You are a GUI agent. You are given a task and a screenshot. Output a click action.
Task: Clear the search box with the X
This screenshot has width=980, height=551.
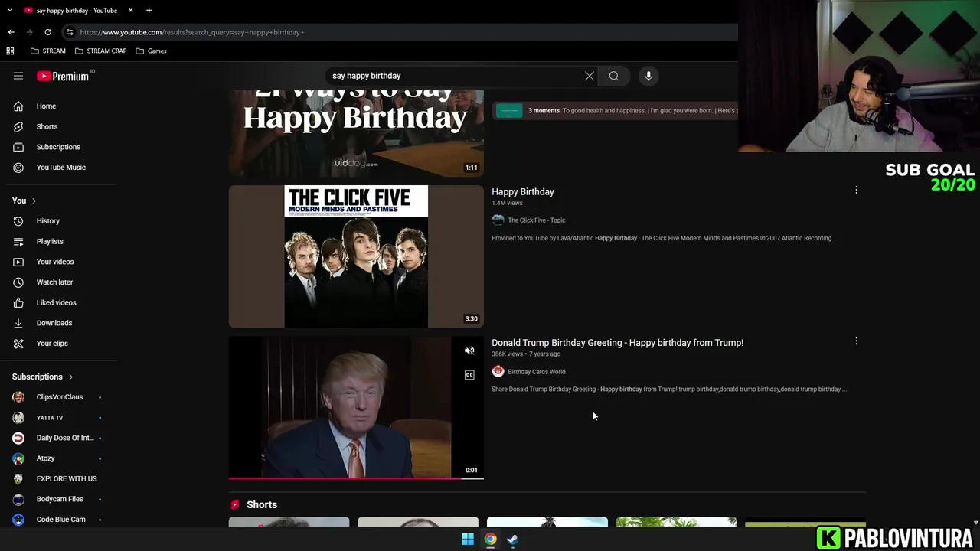coord(590,76)
